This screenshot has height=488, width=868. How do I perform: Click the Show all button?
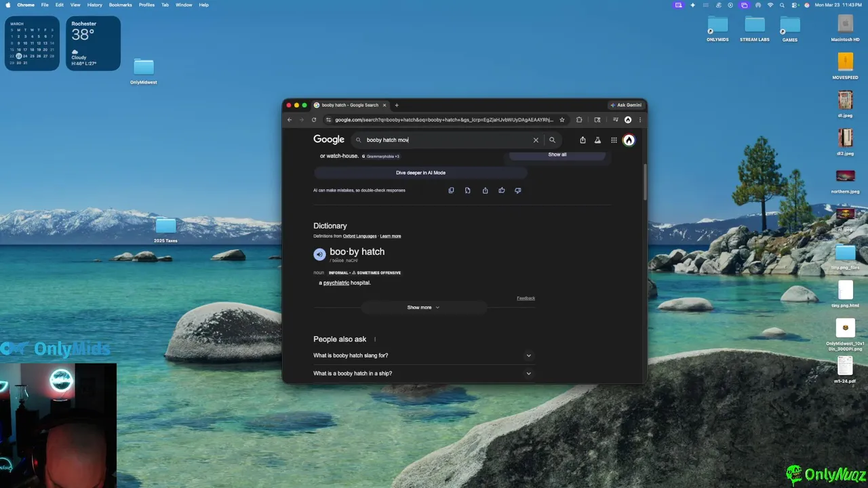557,155
